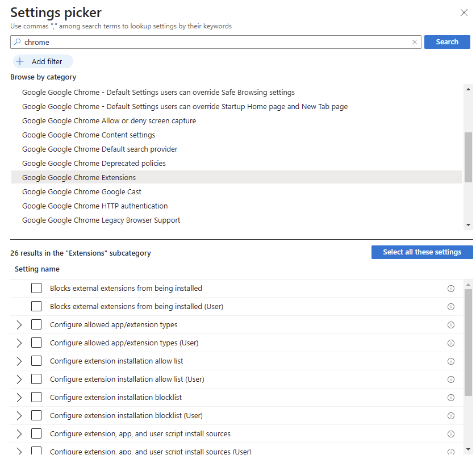
Task: View info for Configure extension installation blocklist
Action: click(x=451, y=398)
